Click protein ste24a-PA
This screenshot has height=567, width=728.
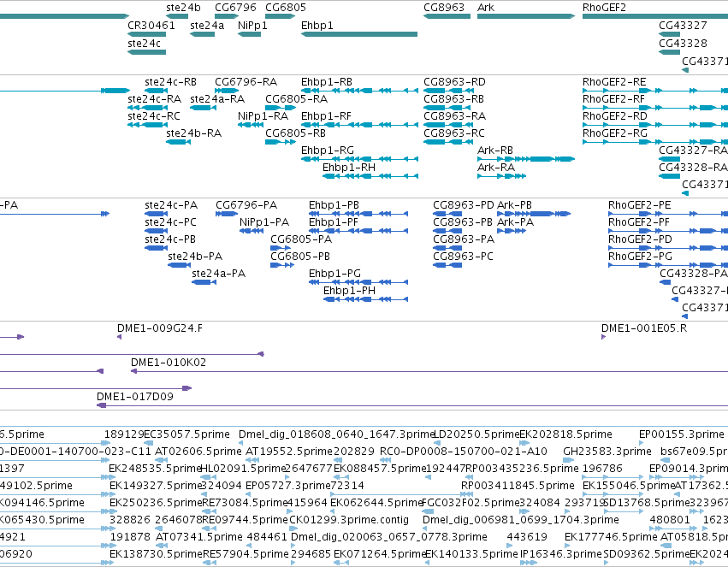click(218, 274)
